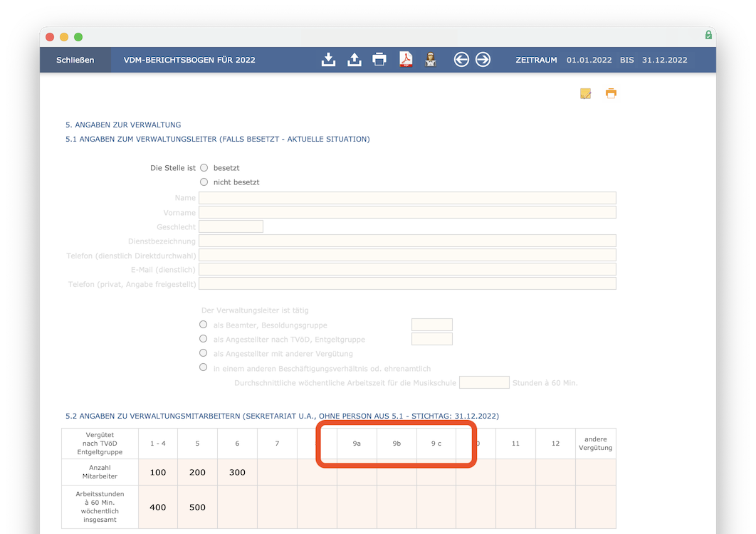
Task: Click the orange printer icon
Action: click(611, 93)
